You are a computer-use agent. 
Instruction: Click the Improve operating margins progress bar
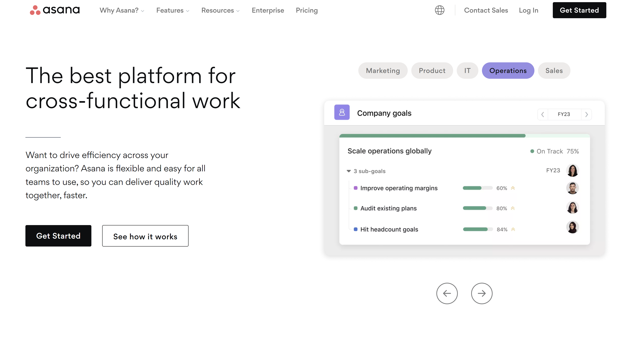(477, 188)
